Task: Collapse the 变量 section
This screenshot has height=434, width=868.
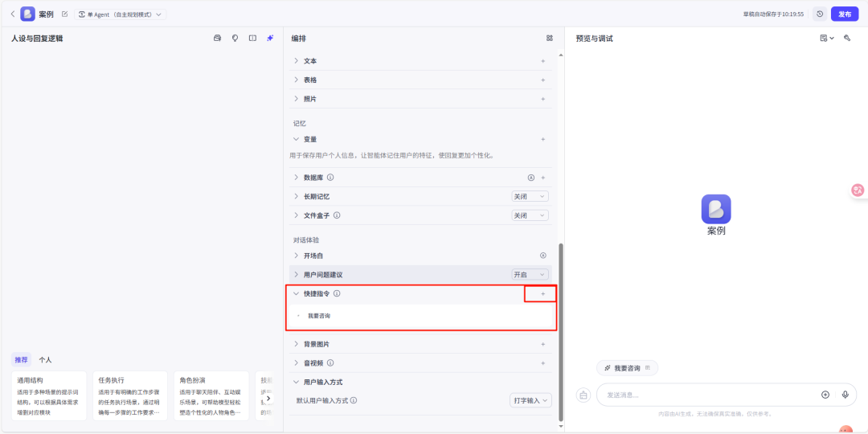Action: [x=296, y=139]
